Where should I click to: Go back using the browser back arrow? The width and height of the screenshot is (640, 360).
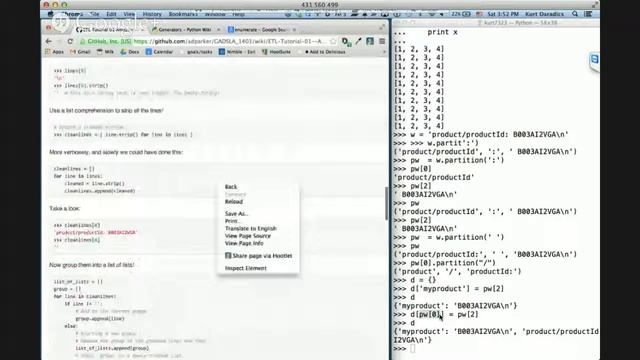[49, 41]
